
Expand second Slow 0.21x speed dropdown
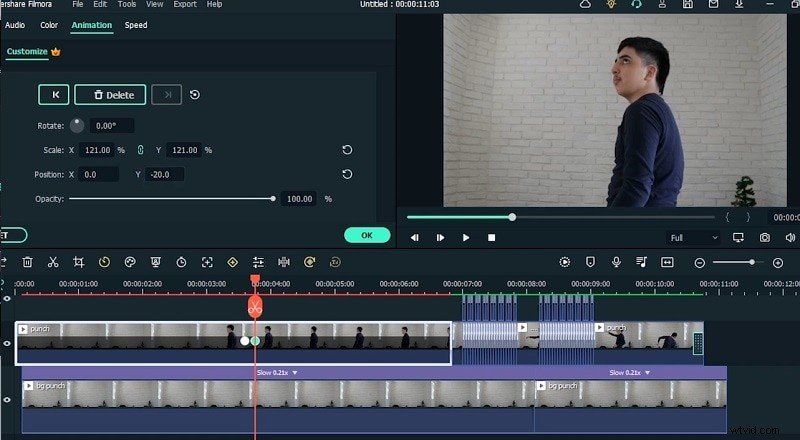[647, 373]
